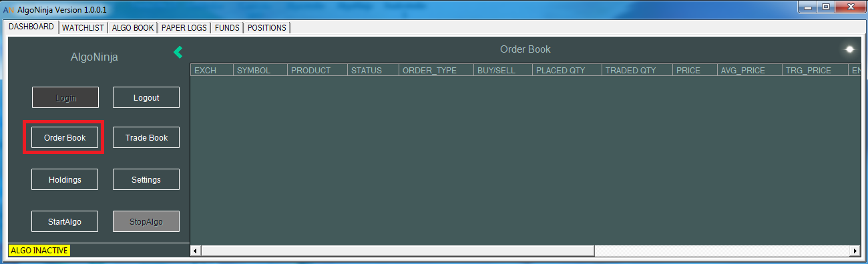Show Holdings from the sidebar
The image size is (868, 264).
[x=65, y=180]
